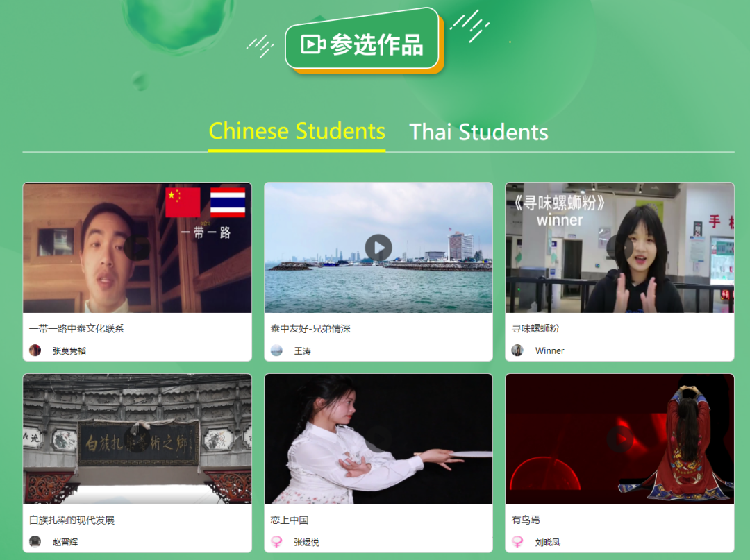Viewport: 750px width, 560px height.
Task: Play the 一带一路 video with flags
Action: [x=137, y=248]
